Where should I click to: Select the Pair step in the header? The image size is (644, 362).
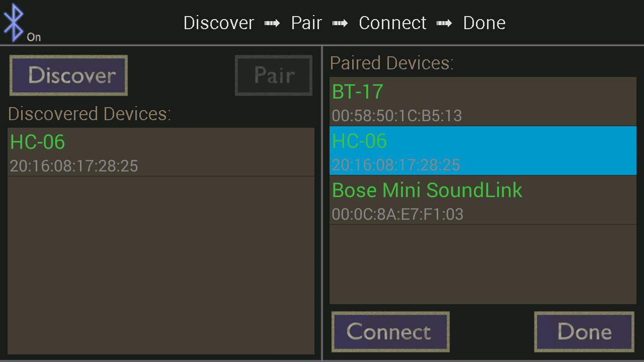click(x=306, y=23)
